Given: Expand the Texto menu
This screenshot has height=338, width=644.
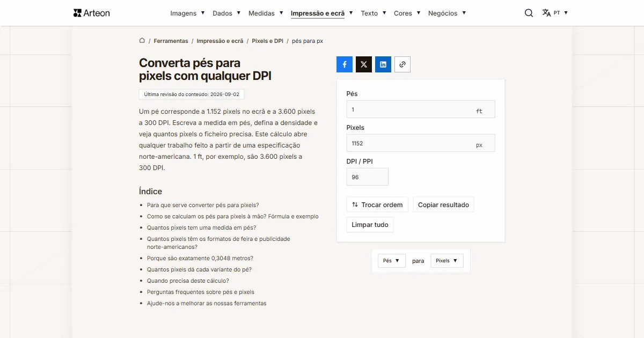Looking at the screenshot, I should (374, 13).
